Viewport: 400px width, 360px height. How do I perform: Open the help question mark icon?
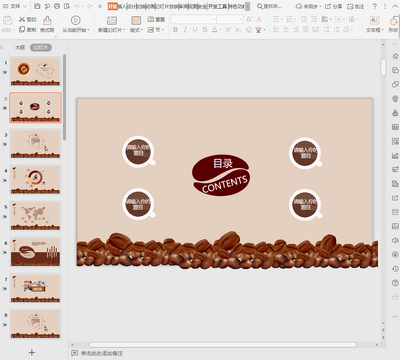click(374, 6)
